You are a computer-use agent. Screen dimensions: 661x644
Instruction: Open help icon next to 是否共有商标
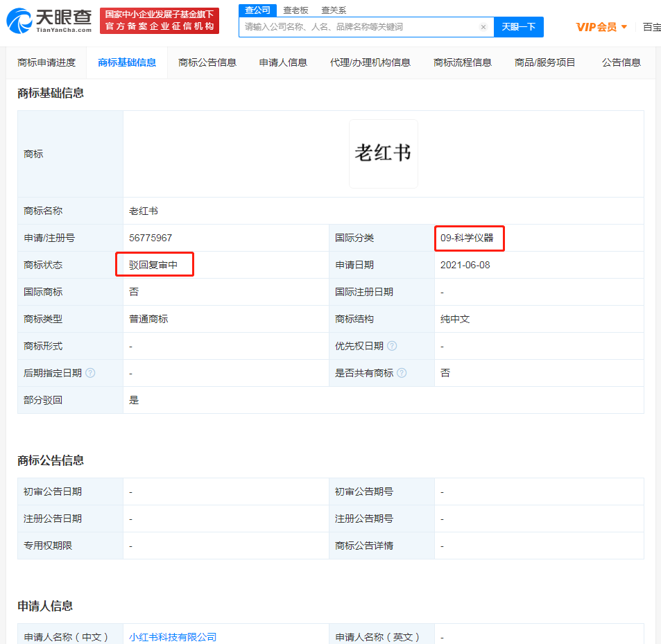[x=402, y=373]
